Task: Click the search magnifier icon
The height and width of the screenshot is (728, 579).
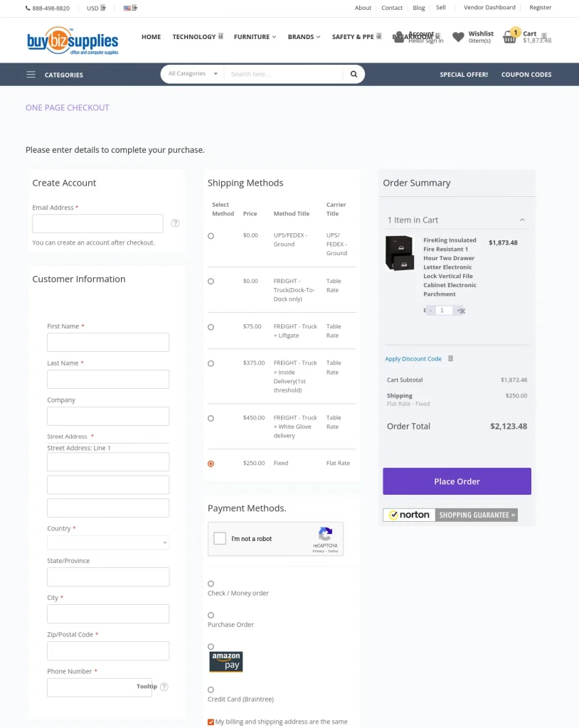Action: [354, 74]
